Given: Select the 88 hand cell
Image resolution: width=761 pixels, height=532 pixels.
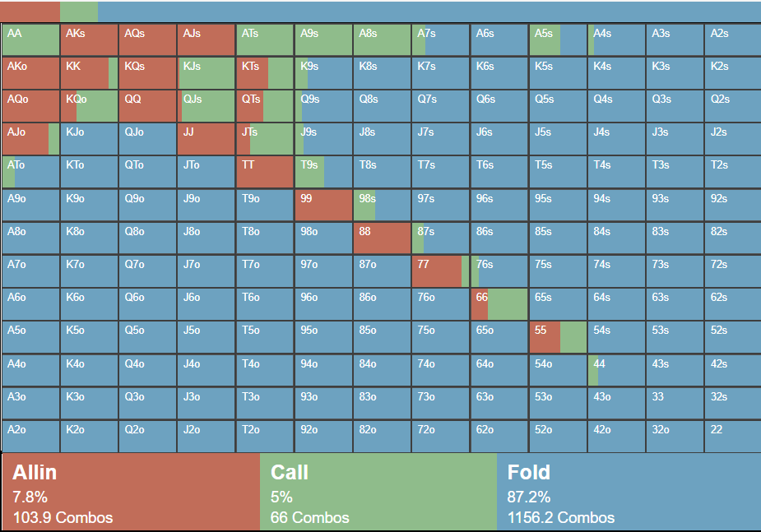Looking at the screenshot, I should click(382, 238).
